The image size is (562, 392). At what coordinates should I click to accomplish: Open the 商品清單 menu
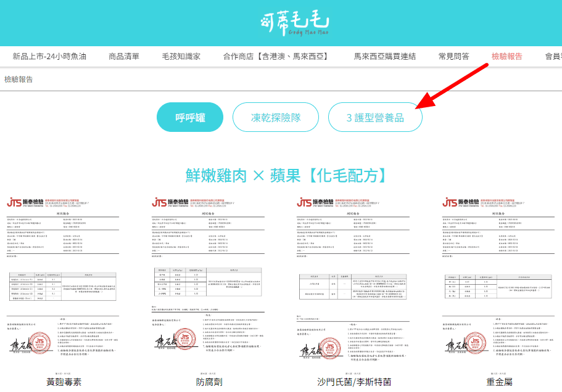(125, 55)
